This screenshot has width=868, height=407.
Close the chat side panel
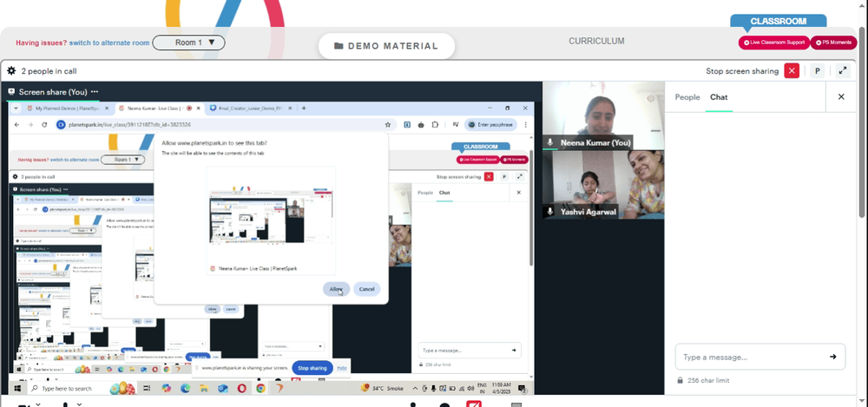click(841, 97)
